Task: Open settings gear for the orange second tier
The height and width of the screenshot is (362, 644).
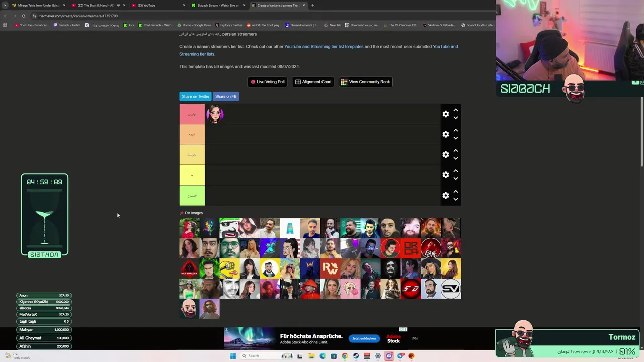Action: 445,134
